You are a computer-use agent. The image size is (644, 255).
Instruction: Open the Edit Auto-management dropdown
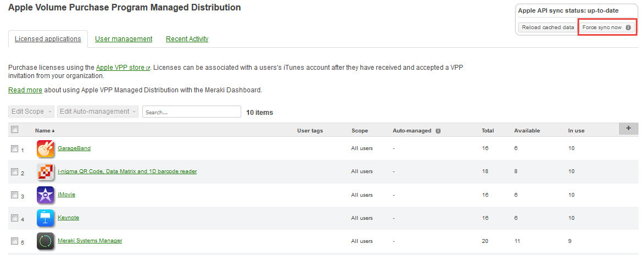(x=98, y=111)
